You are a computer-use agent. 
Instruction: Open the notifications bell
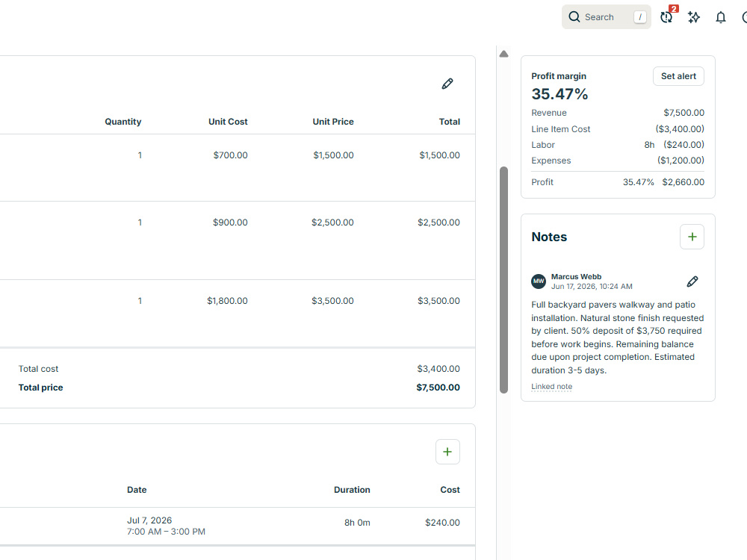(x=721, y=18)
